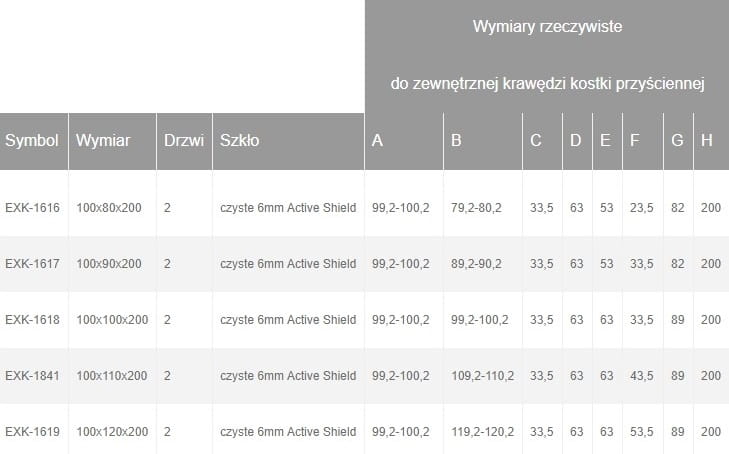The width and height of the screenshot is (729, 454).
Task: Click the Szkło column header
Action: pos(239,141)
